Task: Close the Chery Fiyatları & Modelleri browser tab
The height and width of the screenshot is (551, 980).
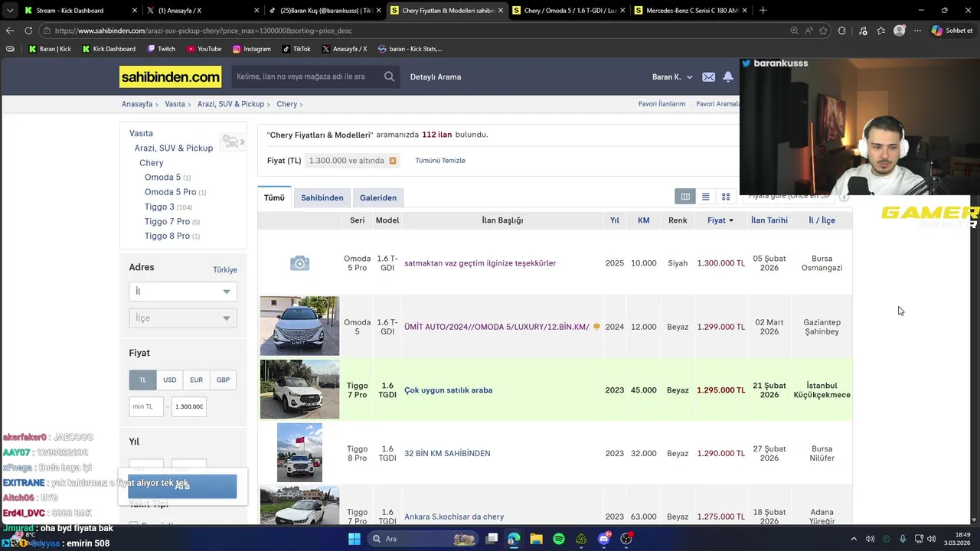Action: coord(501,11)
